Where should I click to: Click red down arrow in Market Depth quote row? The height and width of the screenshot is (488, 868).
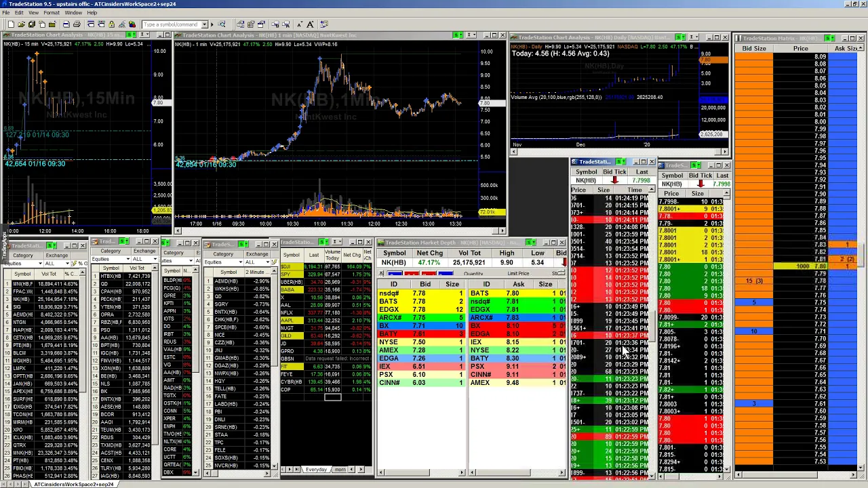coord(564,262)
